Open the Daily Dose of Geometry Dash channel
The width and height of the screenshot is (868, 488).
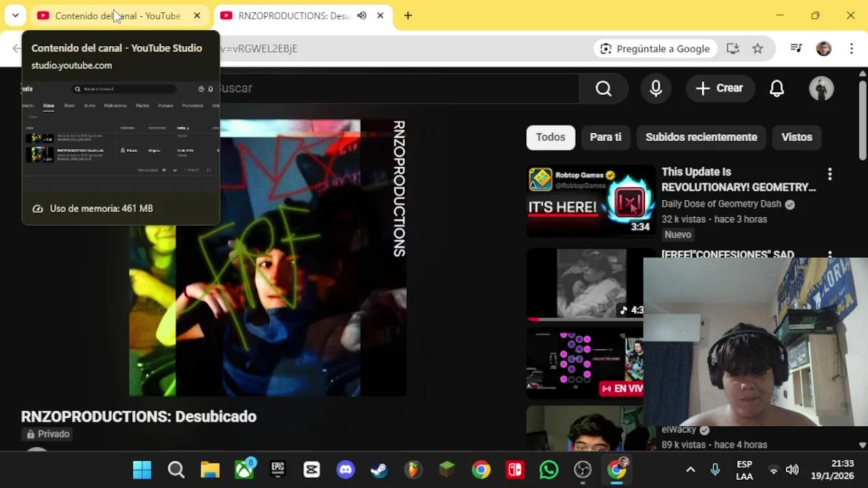(722, 204)
